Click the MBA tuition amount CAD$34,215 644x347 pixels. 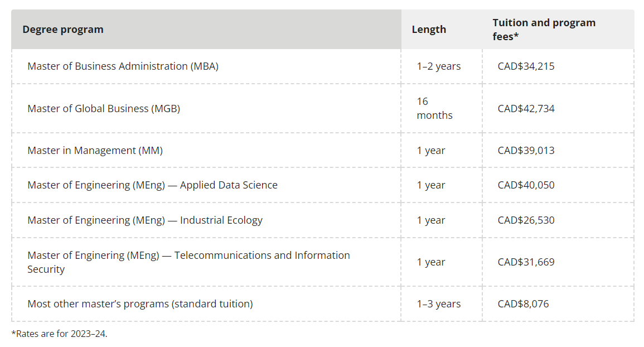(x=526, y=66)
